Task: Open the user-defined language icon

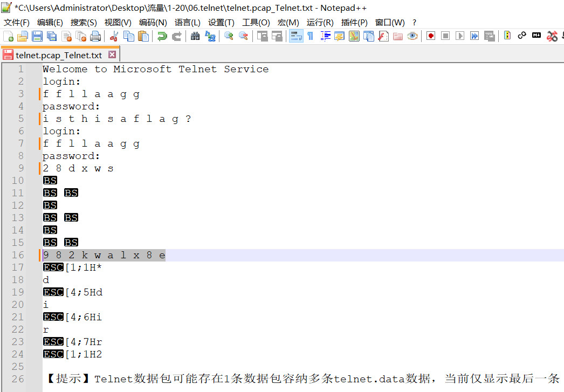Action: 340,36
